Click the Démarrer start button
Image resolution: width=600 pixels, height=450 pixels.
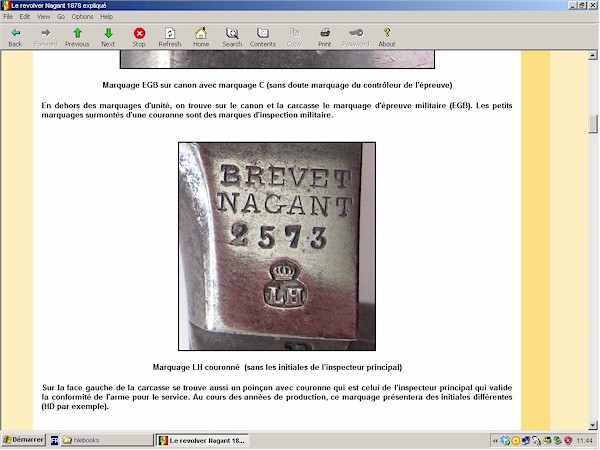tap(23, 440)
